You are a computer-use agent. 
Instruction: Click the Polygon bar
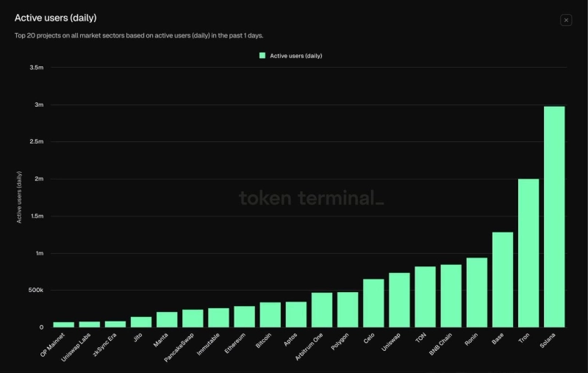point(348,310)
